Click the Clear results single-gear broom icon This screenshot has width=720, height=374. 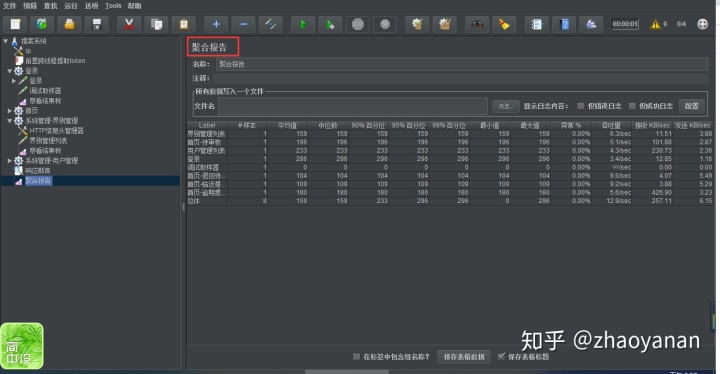417,24
